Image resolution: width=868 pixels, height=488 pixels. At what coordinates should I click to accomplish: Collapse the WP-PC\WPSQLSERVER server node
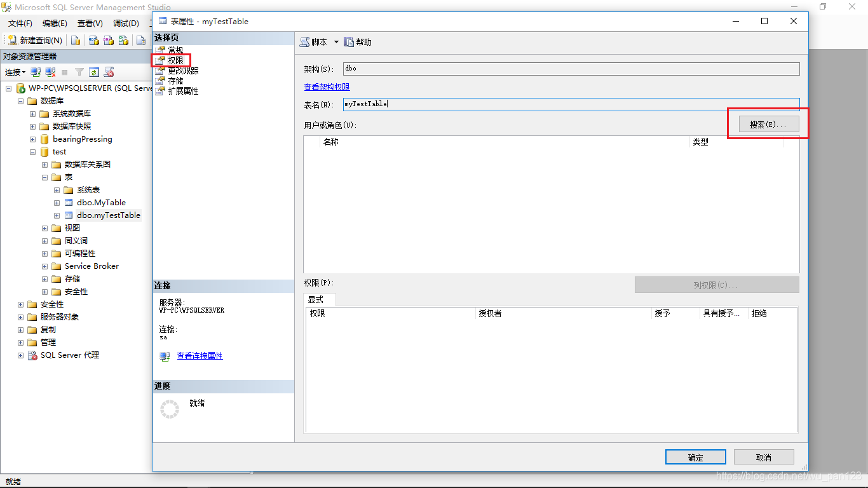[x=8, y=88]
